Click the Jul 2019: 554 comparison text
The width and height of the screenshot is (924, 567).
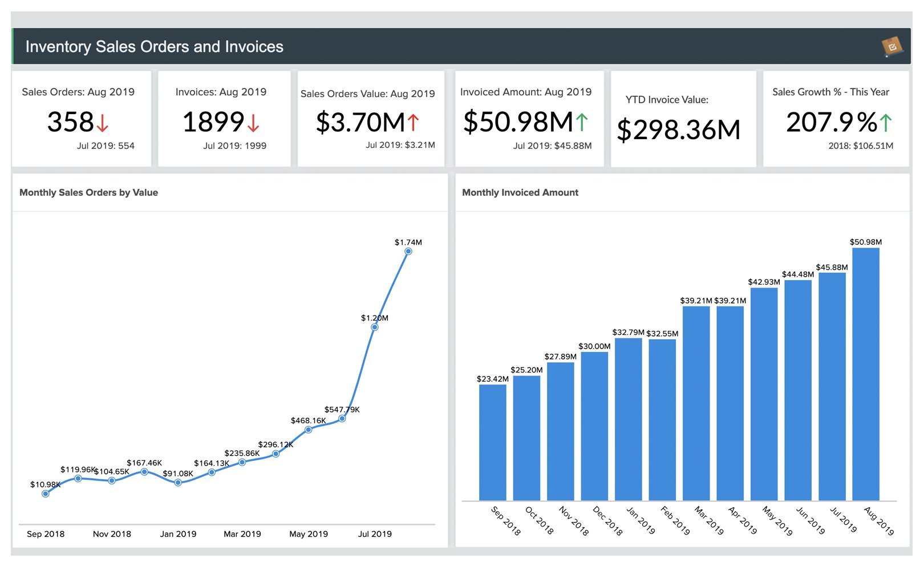coord(106,146)
